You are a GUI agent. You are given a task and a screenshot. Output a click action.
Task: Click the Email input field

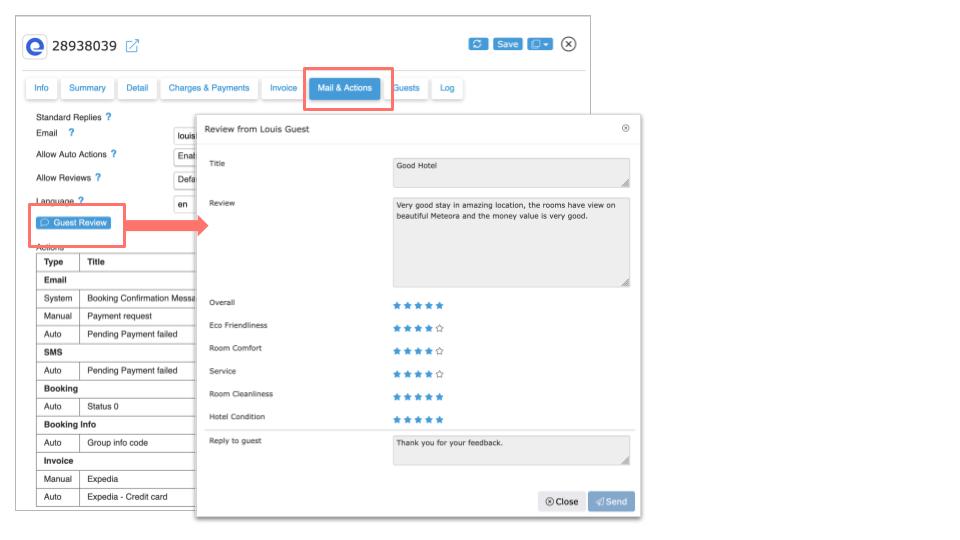coord(185,135)
